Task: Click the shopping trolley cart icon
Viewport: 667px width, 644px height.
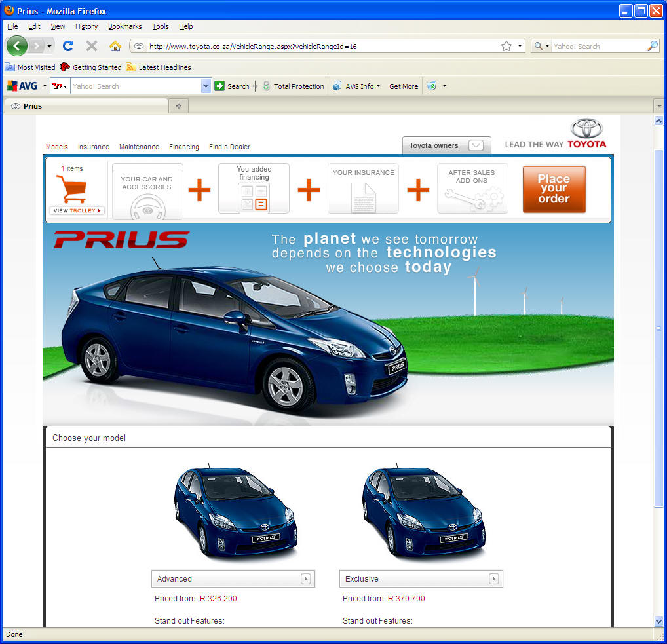Action: click(x=72, y=189)
